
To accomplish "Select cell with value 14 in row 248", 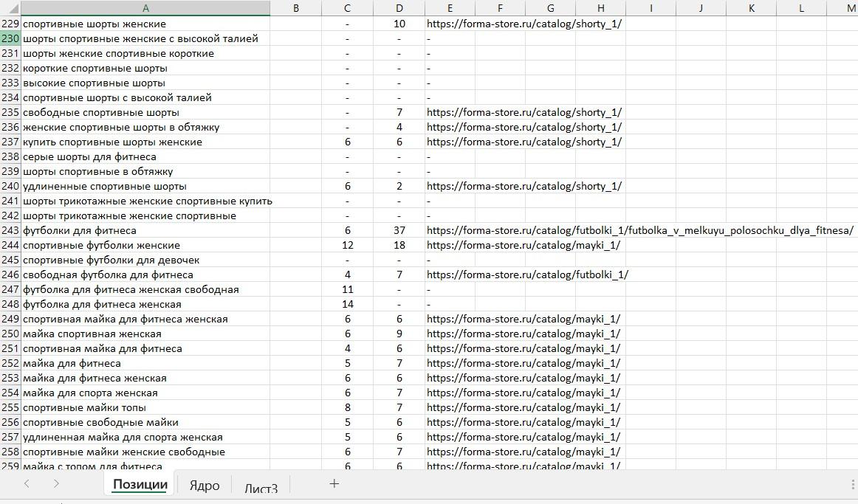I will point(347,305).
